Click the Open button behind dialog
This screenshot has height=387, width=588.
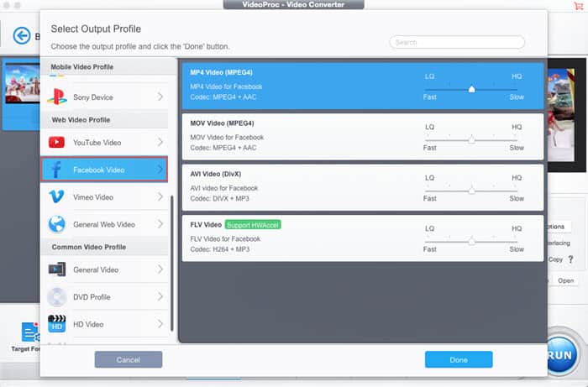(x=565, y=280)
